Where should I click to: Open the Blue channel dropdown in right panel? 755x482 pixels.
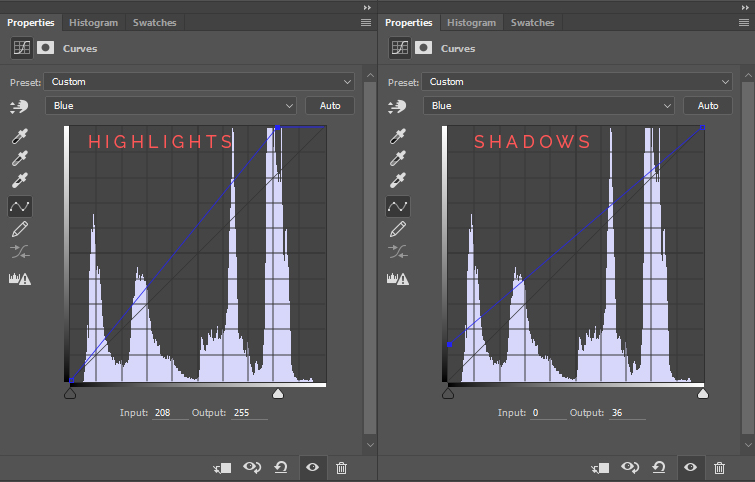(549, 105)
